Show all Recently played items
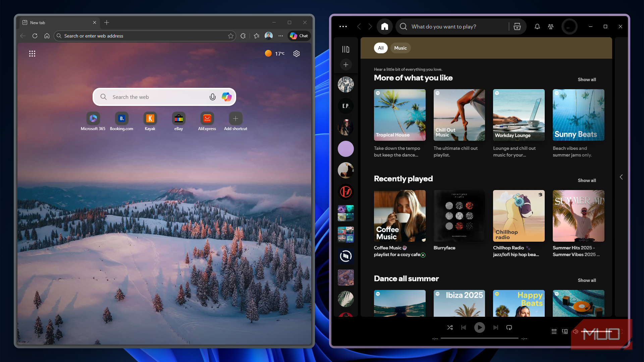Image resolution: width=644 pixels, height=362 pixels. coord(587,180)
